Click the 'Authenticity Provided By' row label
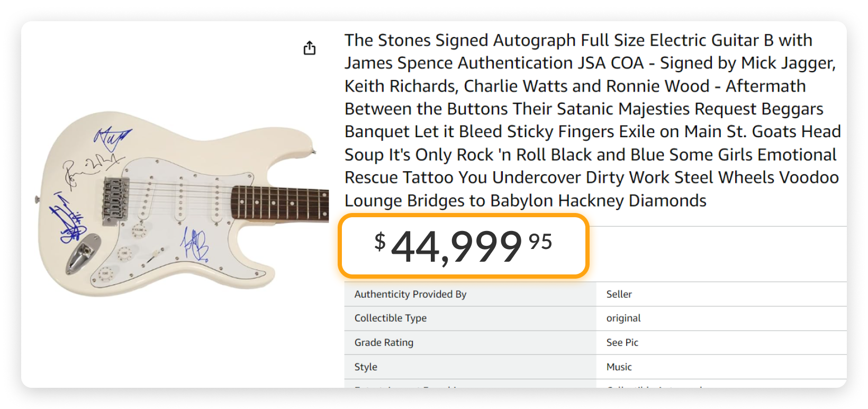This screenshot has width=868, height=409. tap(410, 294)
